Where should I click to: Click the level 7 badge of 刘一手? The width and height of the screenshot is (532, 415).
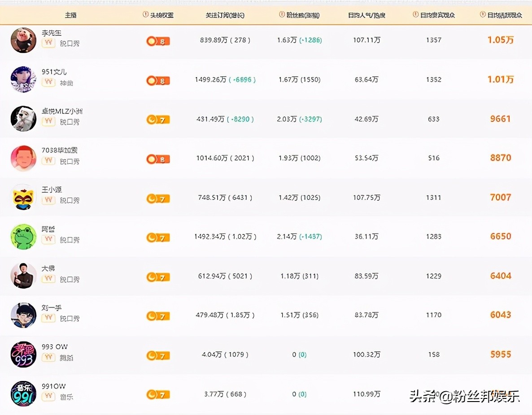157,316
